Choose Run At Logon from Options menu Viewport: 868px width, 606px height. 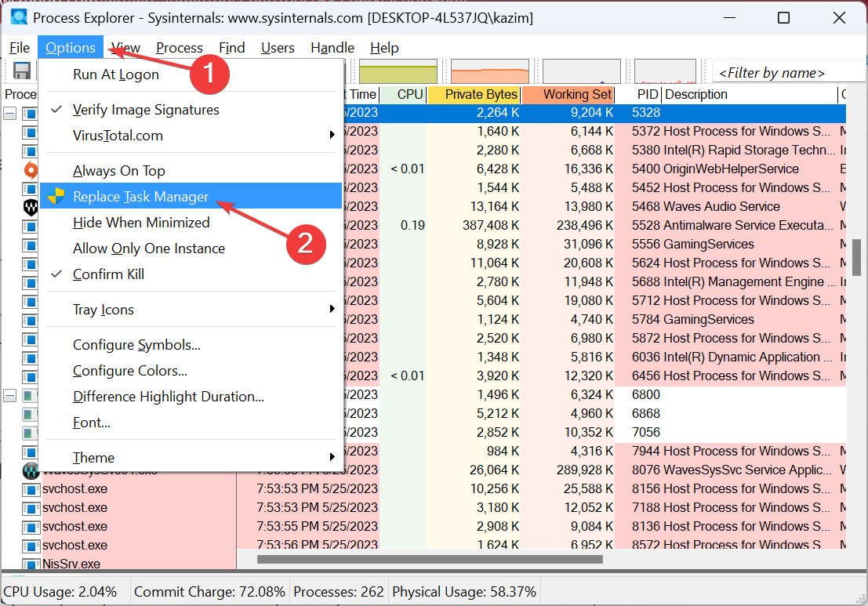(x=191, y=74)
